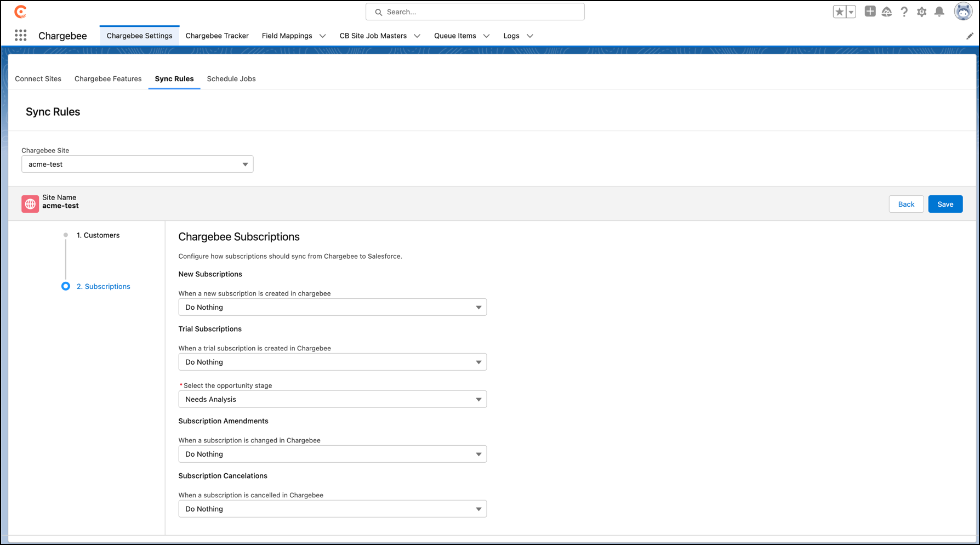Click the Back button
Viewport: 980px width, 545px height.
point(906,204)
